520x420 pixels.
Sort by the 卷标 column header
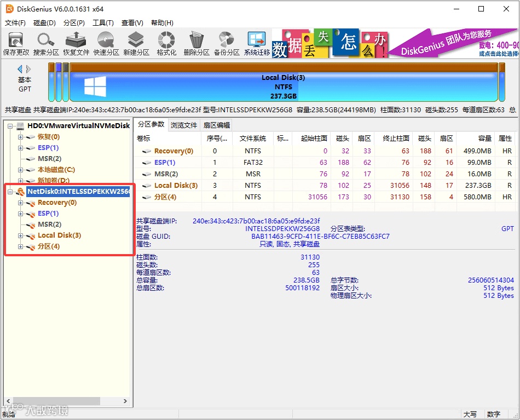168,139
